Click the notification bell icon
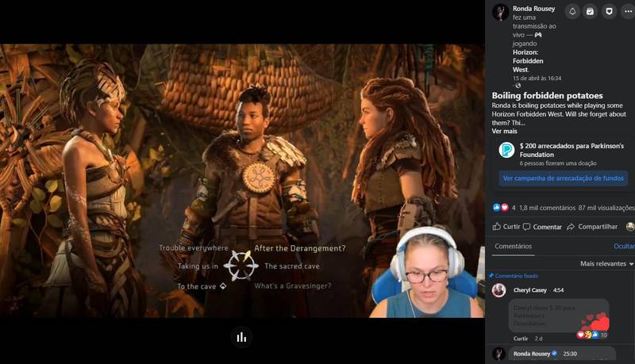 point(572,11)
